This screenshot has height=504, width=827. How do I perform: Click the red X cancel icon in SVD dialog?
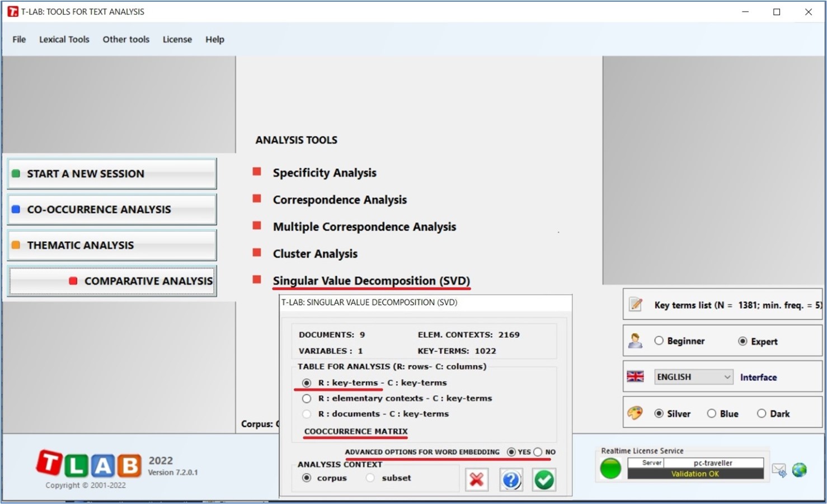click(477, 479)
